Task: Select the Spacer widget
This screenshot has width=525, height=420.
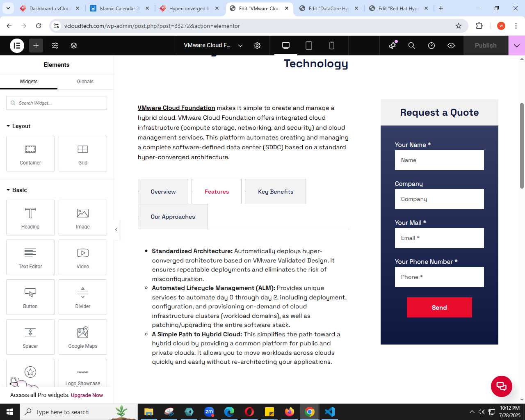Action: 30,337
